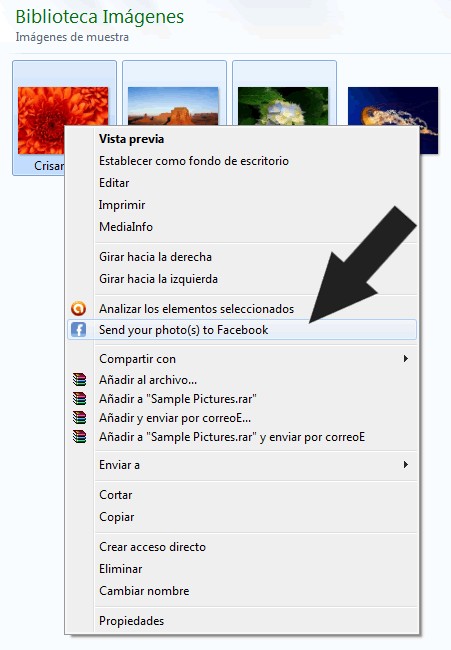Click the Facebook icon in context menu
The height and width of the screenshot is (650, 451).
(78, 330)
